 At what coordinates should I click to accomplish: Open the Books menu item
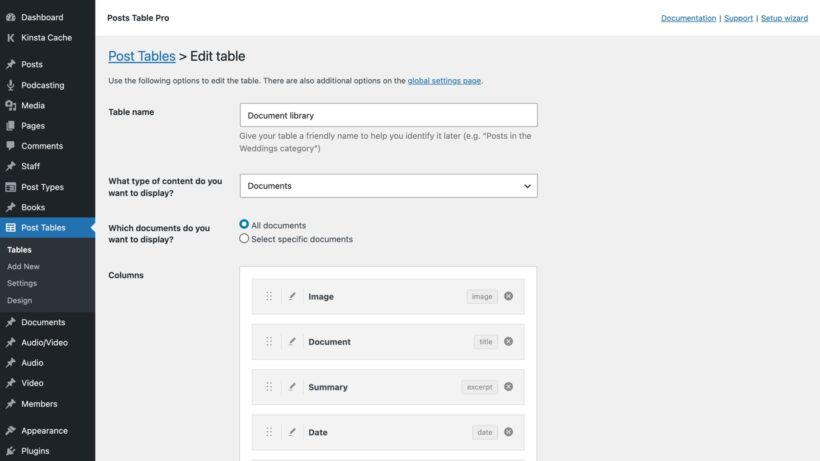point(33,207)
